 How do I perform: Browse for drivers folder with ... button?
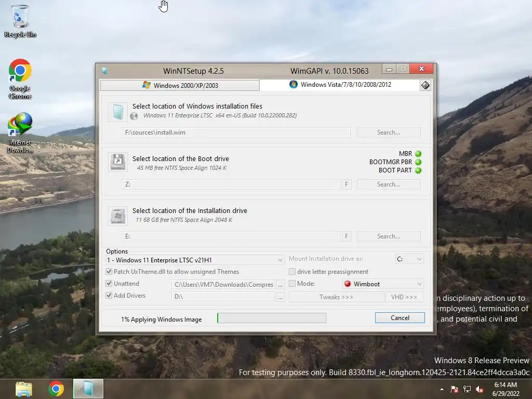point(280,297)
